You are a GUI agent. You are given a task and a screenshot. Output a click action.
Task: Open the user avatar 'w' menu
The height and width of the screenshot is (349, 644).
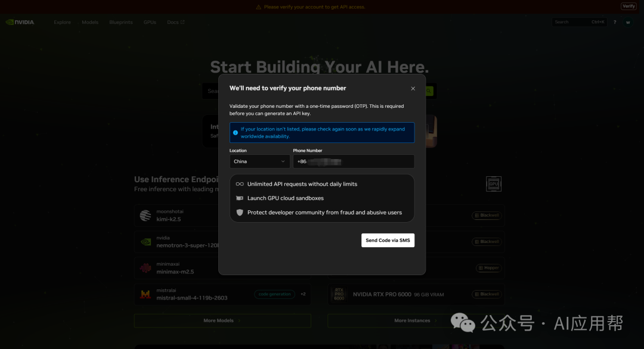(x=628, y=22)
